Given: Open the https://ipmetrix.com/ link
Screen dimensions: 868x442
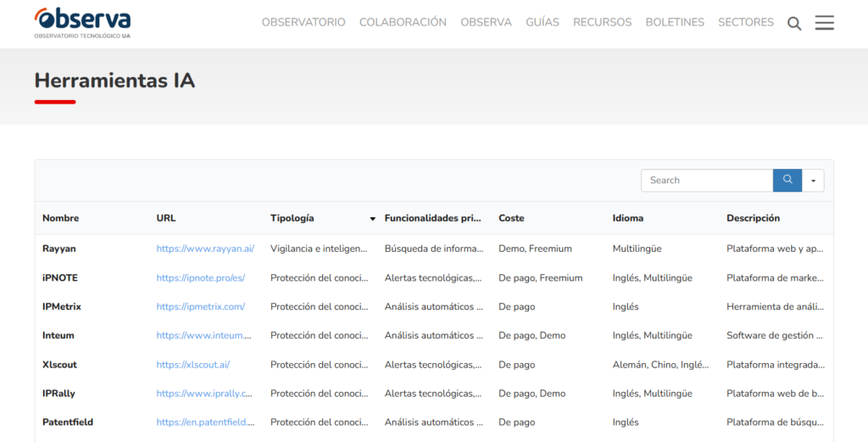Looking at the screenshot, I should (x=200, y=306).
